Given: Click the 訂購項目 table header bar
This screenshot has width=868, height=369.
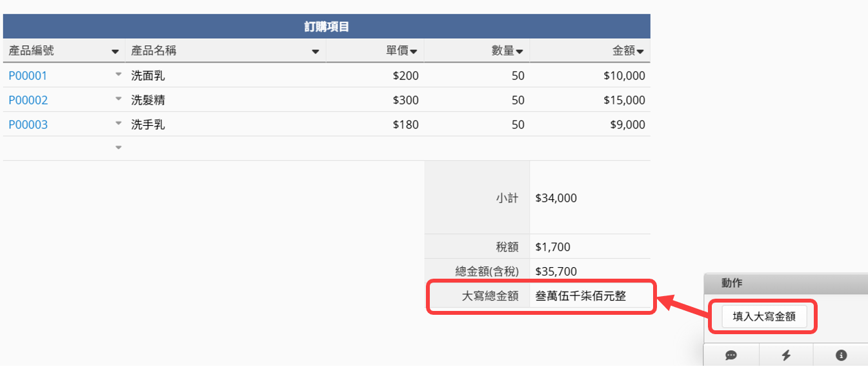Looking at the screenshot, I should 327,26.
